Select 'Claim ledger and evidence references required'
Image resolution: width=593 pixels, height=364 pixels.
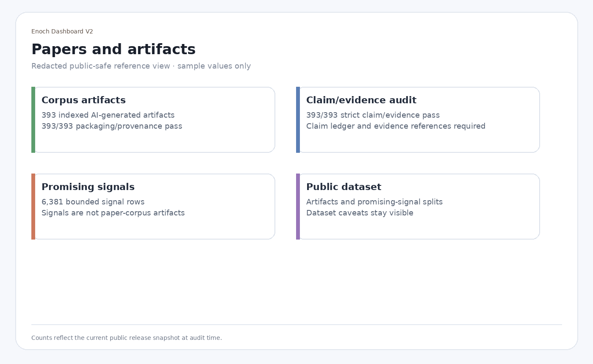pos(396,126)
